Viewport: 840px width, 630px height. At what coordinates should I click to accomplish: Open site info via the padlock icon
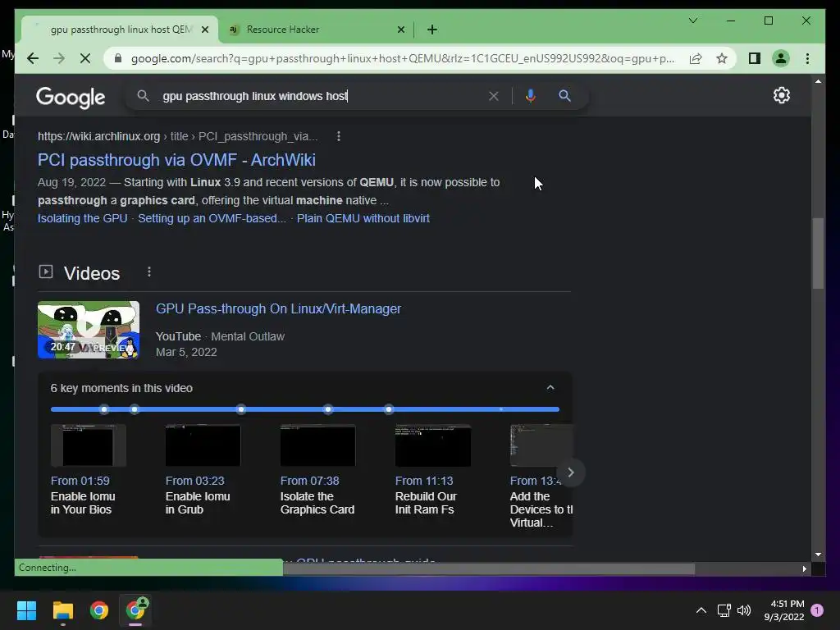[x=118, y=58]
